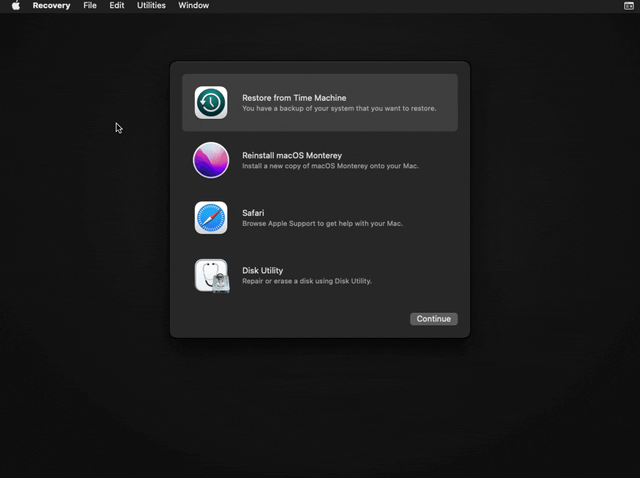
Task: Click the macOS Monterey purple icon
Action: (211, 160)
